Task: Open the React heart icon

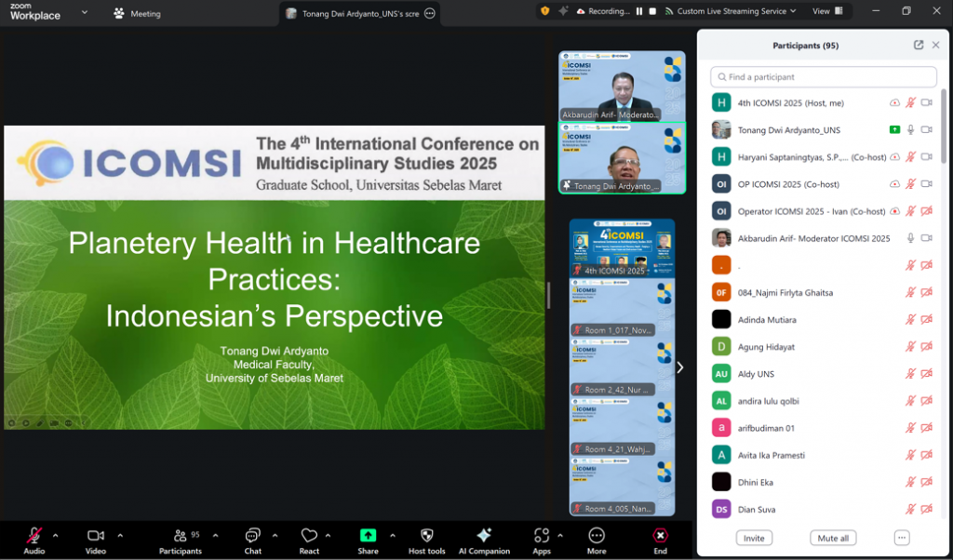Action: pyautogui.click(x=309, y=536)
